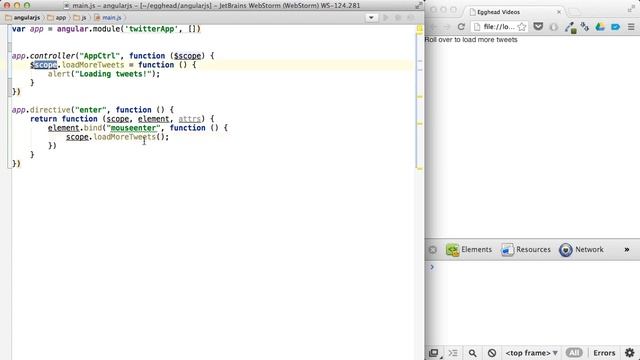The width and height of the screenshot is (640, 360).
Task: Click the browser back arrow
Action: pyautogui.click(x=434, y=27)
